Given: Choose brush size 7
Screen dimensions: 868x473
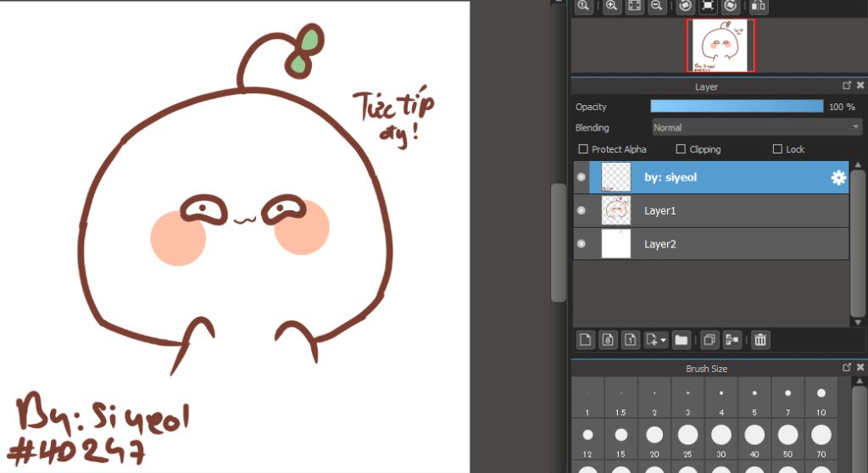Looking at the screenshot, I should coord(787,398).
